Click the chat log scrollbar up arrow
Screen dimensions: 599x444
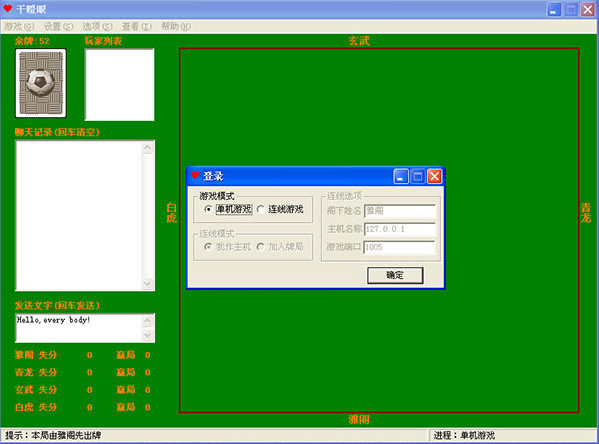tap(148, 148)
